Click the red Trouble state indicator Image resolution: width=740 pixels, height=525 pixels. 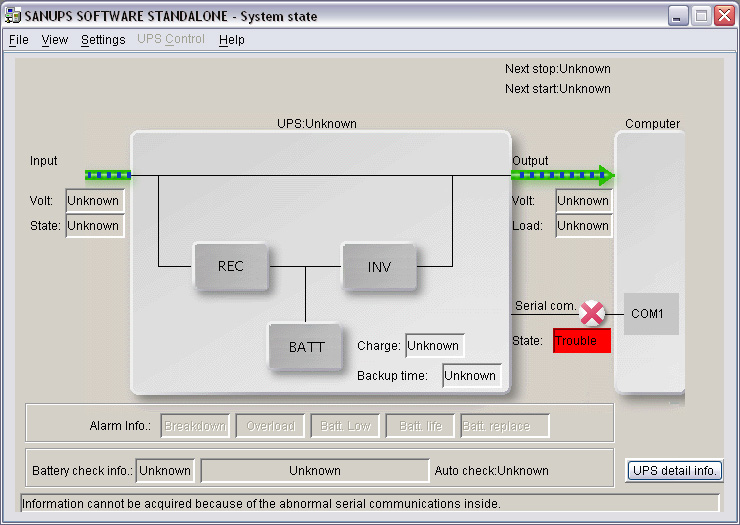click(x=582, y=340)
